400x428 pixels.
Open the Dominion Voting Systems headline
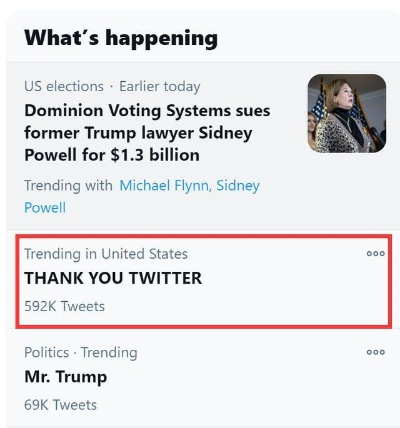click(147, 133)
